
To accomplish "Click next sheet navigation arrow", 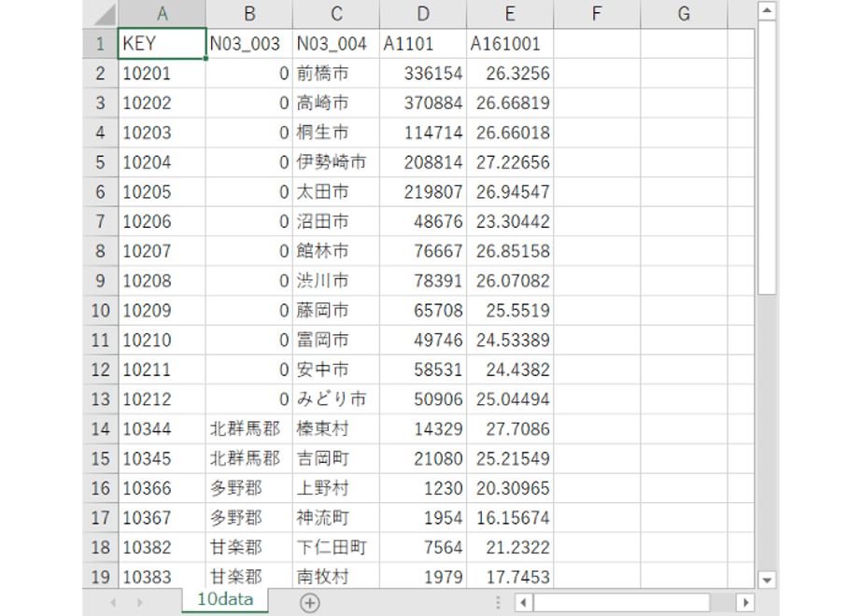I will coord(140,602).
